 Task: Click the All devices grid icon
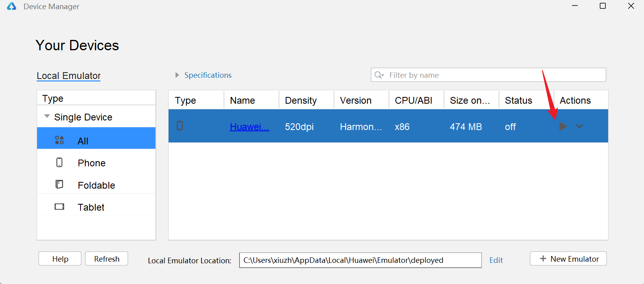(x=59, y=140)
